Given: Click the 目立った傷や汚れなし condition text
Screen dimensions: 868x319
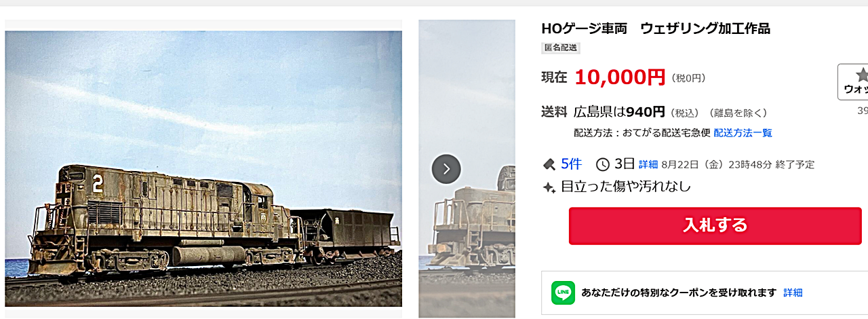Looking at the screenshot, I should coord(626,187).
